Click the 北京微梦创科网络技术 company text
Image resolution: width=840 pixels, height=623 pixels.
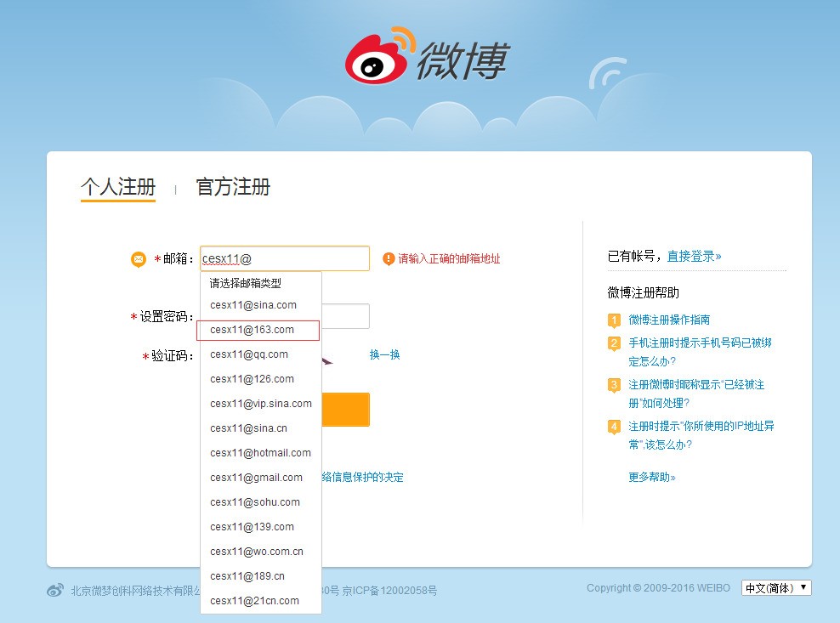[x=135, y=591]
